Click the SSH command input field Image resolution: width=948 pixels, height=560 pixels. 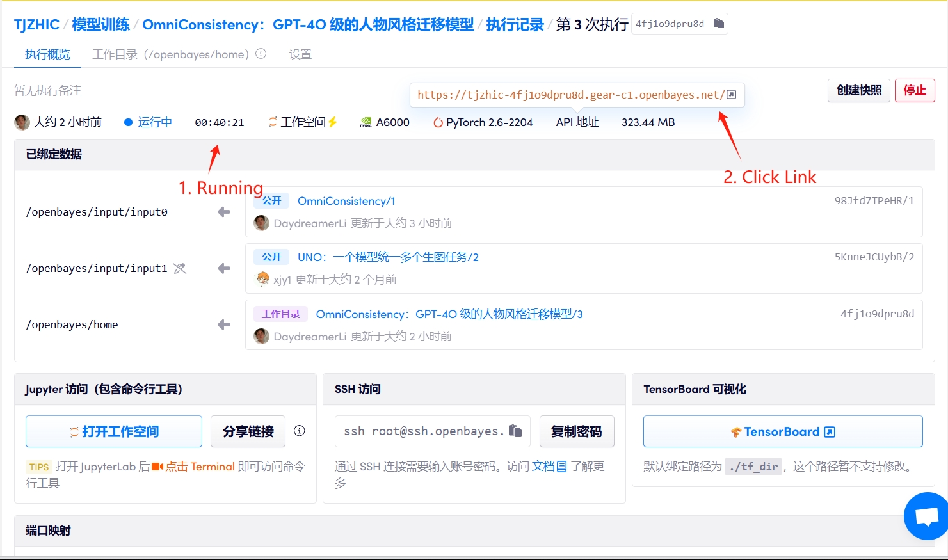point(423,431)
